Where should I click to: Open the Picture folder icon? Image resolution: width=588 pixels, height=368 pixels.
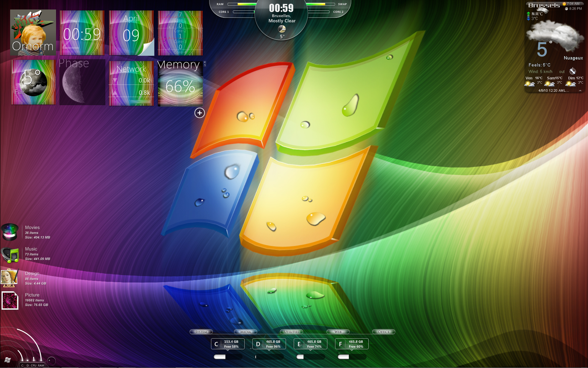pyautogui.click(x=10, y=300)
